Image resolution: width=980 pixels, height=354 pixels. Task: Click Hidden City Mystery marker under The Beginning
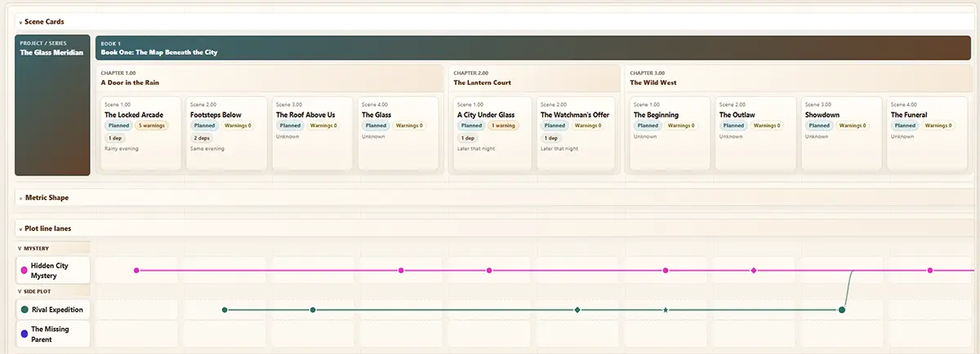coord(666,270)
